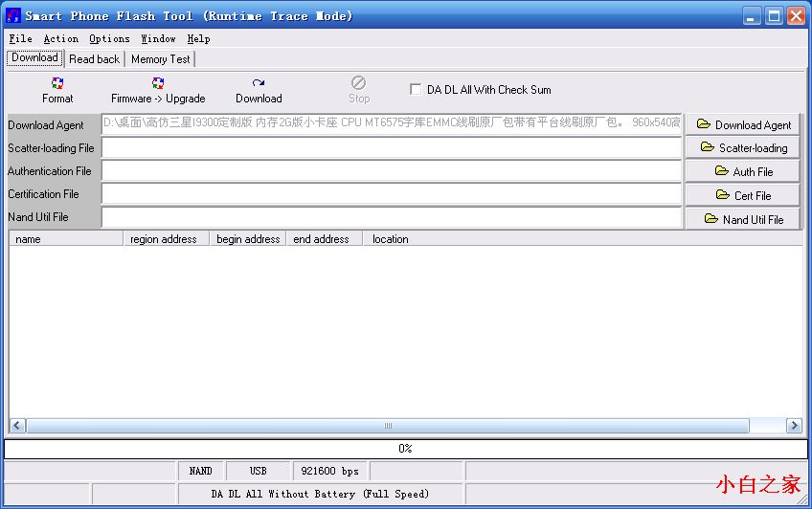Click the NAND status bar entry
The image size is (812, 509).
click(x=201, y=471)
